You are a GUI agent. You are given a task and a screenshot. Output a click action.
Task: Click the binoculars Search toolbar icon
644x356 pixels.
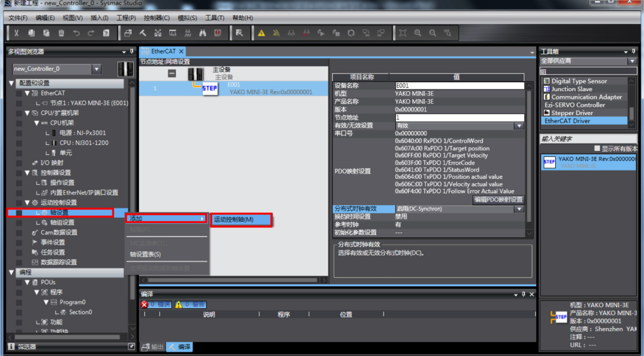coord(203,33)
